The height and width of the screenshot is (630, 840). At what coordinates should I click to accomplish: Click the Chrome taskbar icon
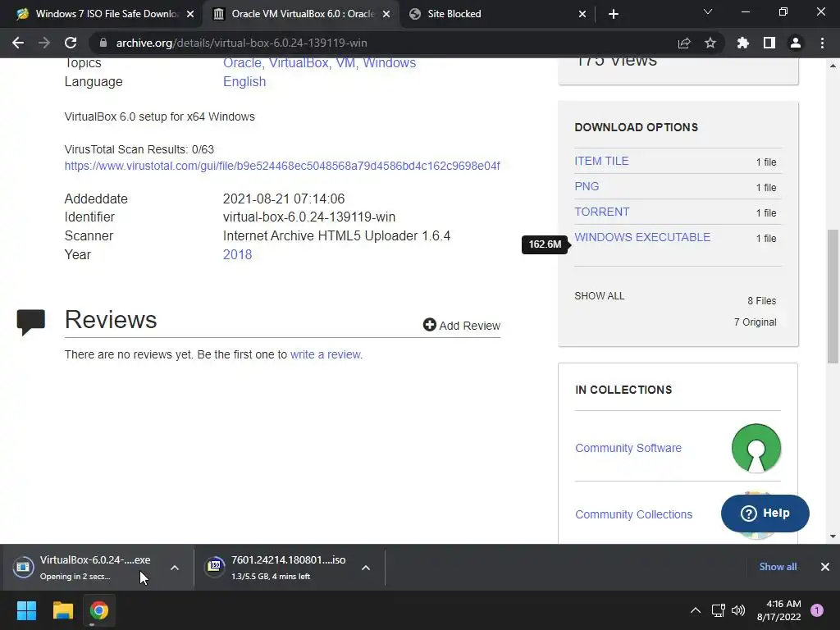98,610
